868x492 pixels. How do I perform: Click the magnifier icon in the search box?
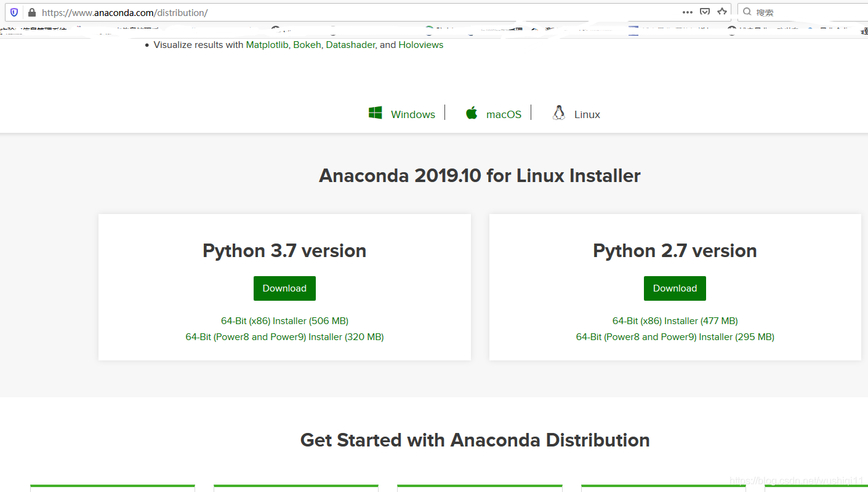[x=746, y=11]
